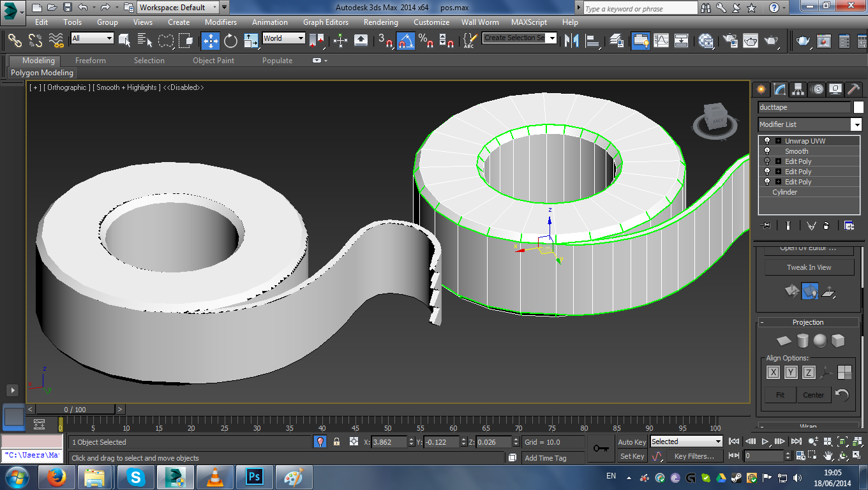Viewport: 868px width, 490px height.
Task: Launch Photoshop from the taskbar
Action: click(x=254, y=477)
